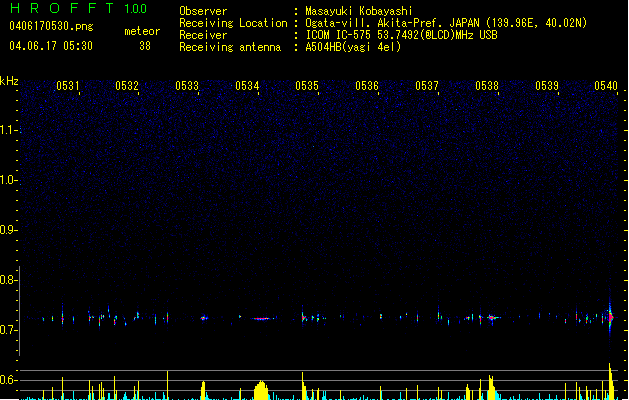Click the Receiving Location label

click(233, 23)
